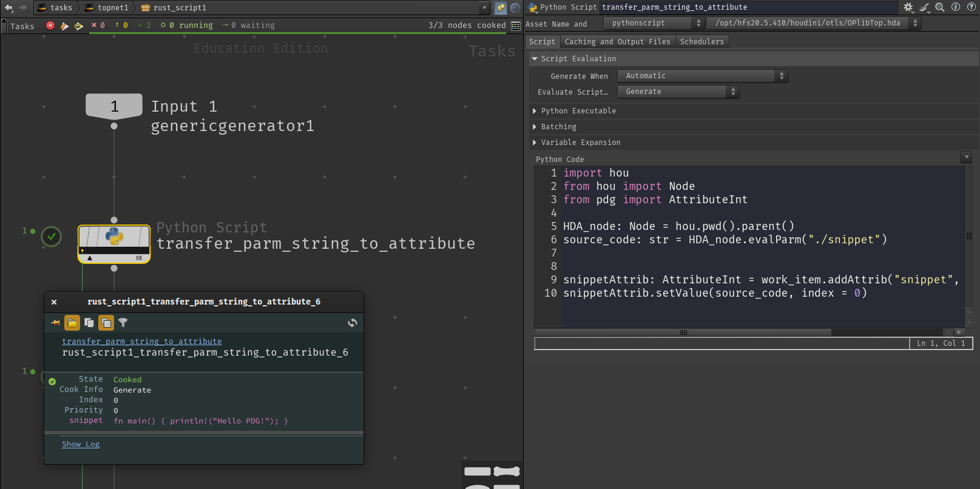
Task: Open the OPlibTop.hda library path dropdown
Action: 814,23
